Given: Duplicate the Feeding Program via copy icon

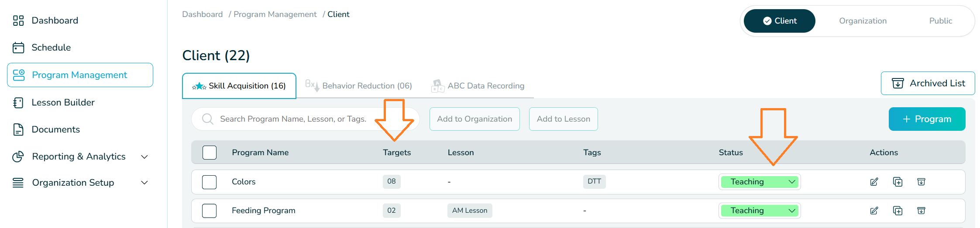Looking at the screenshot, I should tap(897, 211).
